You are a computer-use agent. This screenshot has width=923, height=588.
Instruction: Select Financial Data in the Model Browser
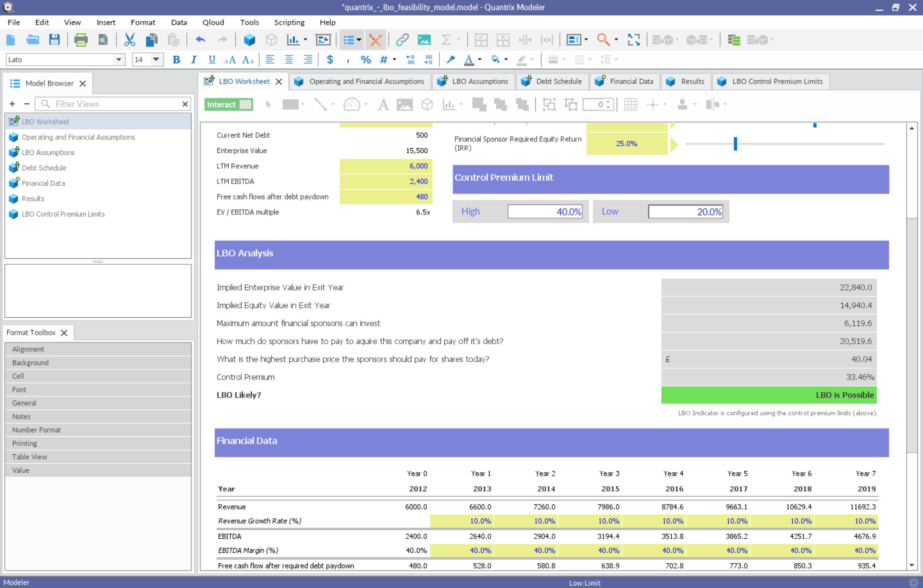click(43, 183)
